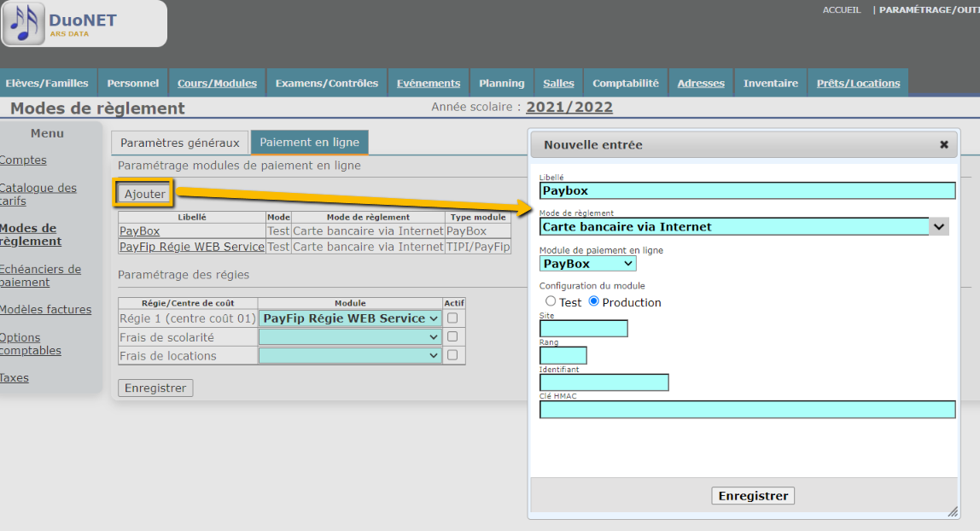This screenshot has width=980, height=531.
Task: Click the TIPI/PayFip type module cell
Action: 478,247
